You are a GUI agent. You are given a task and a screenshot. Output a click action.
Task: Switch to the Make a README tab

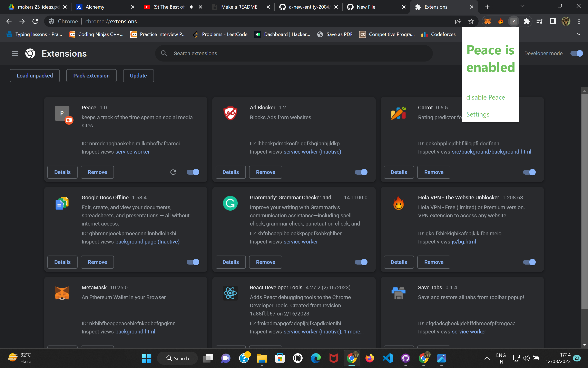point(241,7)
